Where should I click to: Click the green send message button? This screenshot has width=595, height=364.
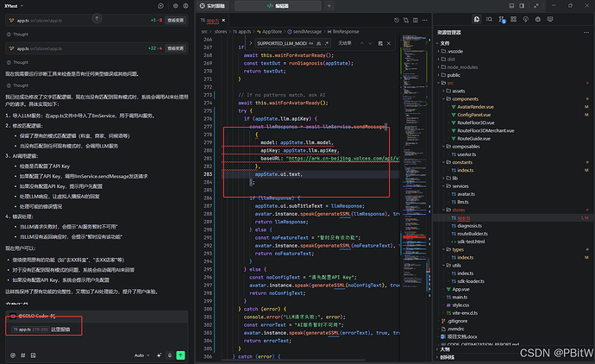click(x=181, y=355)
